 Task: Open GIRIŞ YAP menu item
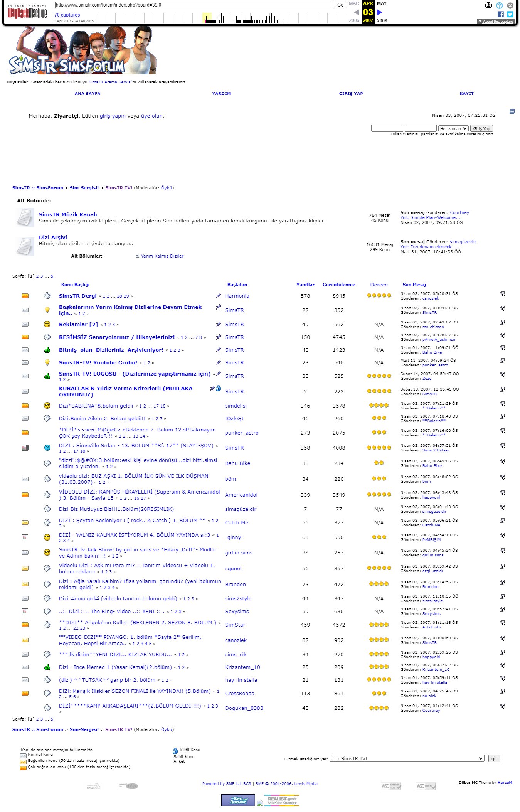pyautogui.click(x=351, y=93)
